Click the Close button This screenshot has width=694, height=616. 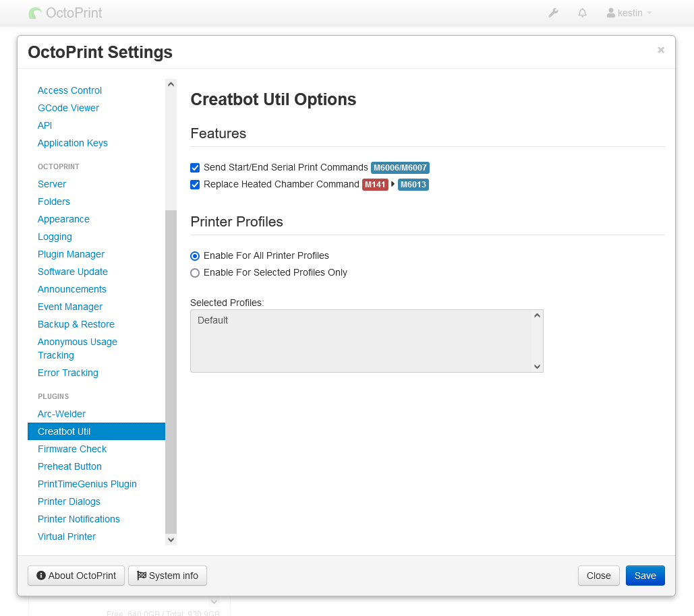coord(598,576)
